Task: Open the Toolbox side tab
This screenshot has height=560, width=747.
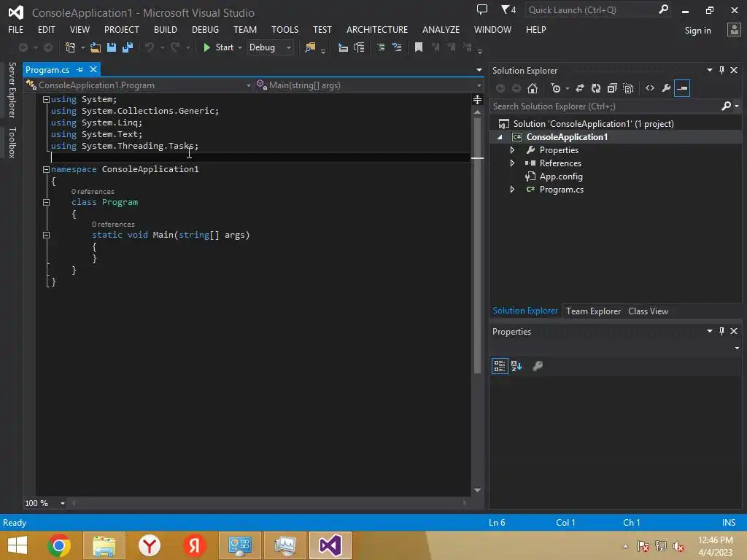Action: click(12, 142)
